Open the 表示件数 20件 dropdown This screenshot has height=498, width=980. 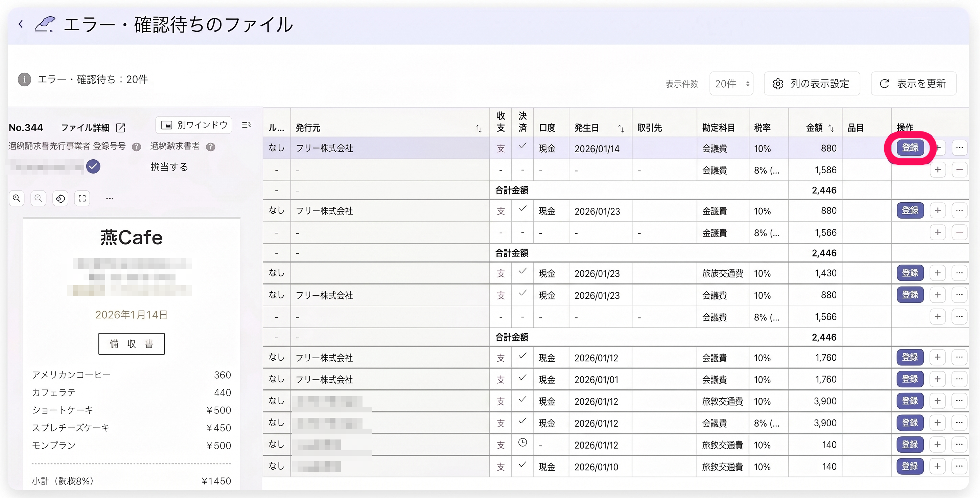[x=731, y=83]
